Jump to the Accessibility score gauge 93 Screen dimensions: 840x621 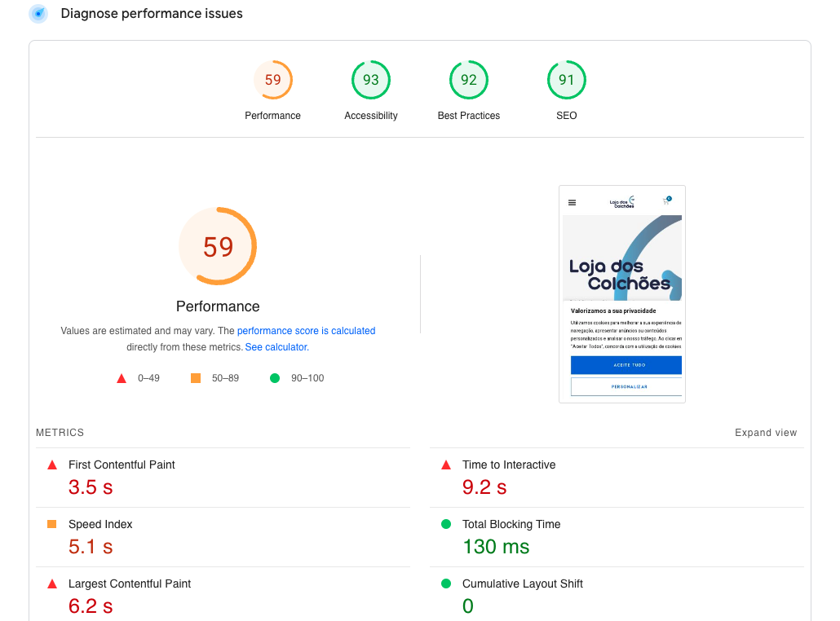tap(371, 80)
